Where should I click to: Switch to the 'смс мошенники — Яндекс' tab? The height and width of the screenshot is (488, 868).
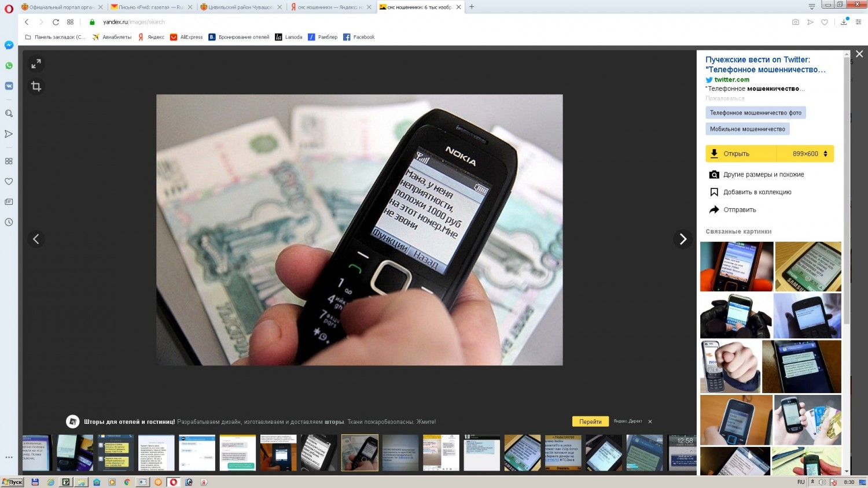[330, 7]
